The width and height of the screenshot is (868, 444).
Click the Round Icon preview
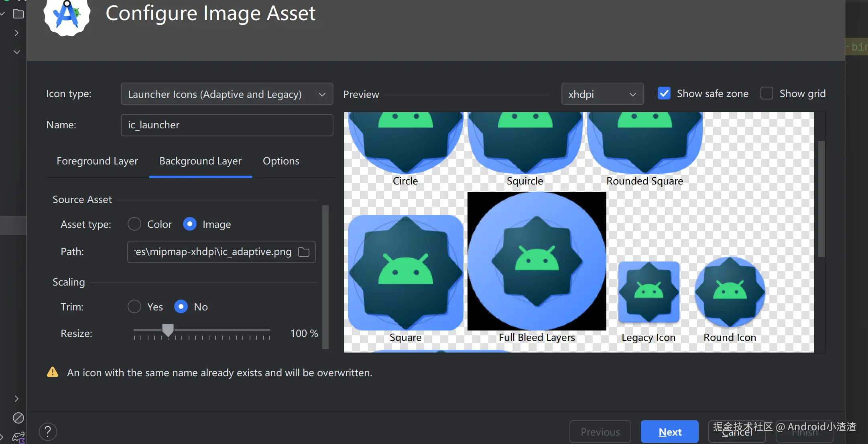(730, 292)
